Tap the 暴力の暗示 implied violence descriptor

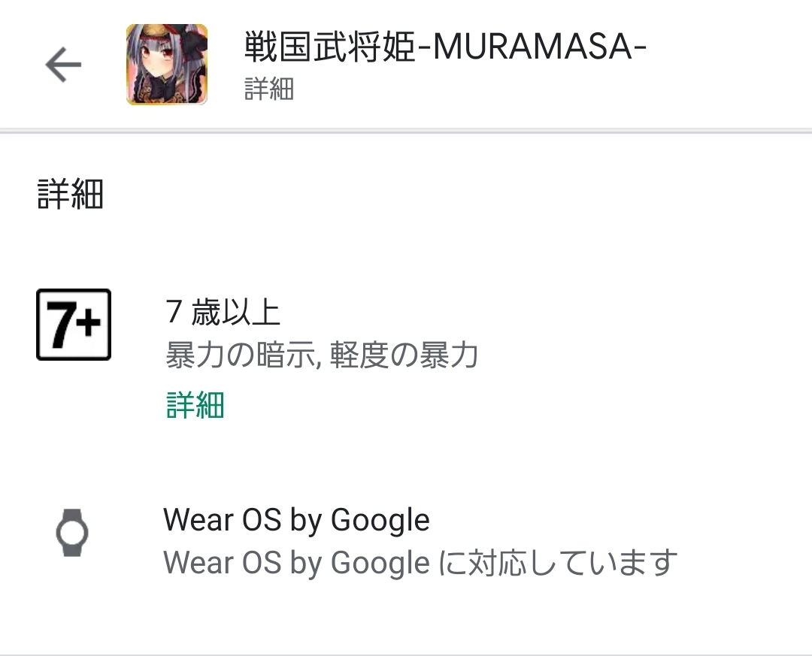236,355
